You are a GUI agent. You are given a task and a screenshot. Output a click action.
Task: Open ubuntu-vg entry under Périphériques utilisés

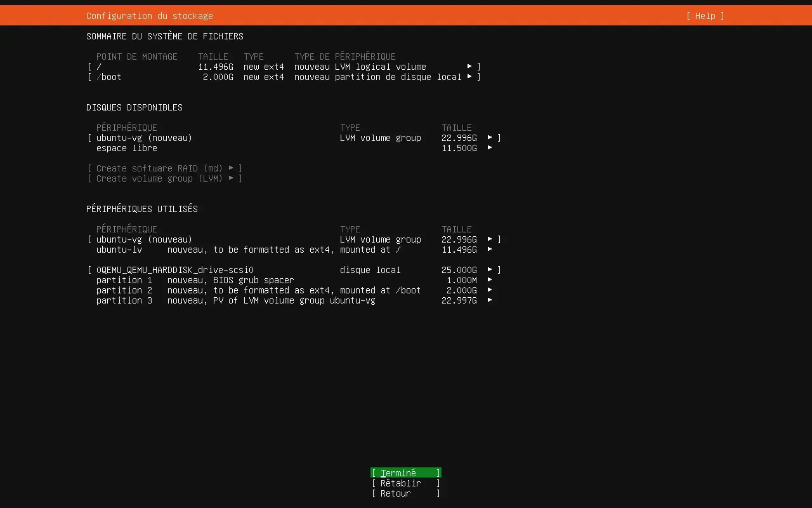294,239
